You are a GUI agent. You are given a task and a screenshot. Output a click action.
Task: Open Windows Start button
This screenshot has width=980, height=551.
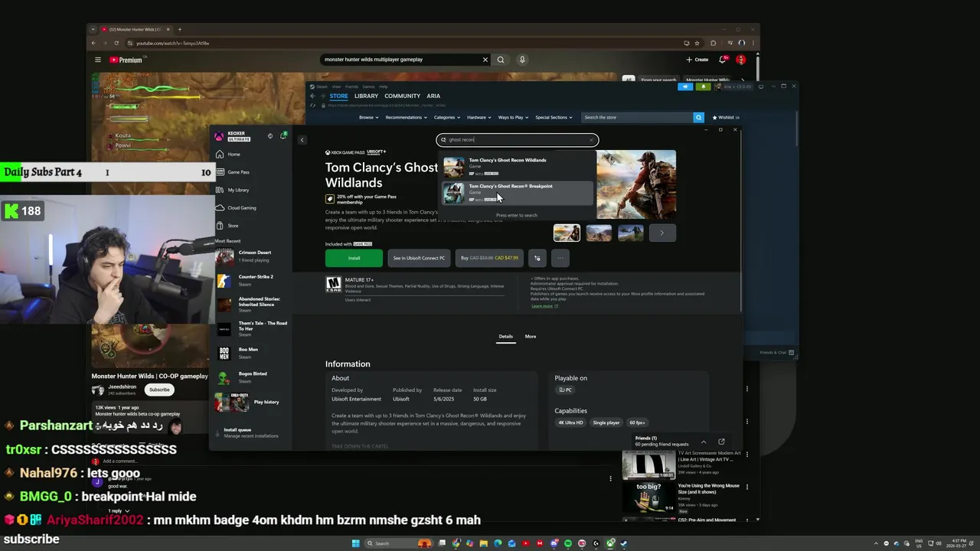tap(355, 543)
